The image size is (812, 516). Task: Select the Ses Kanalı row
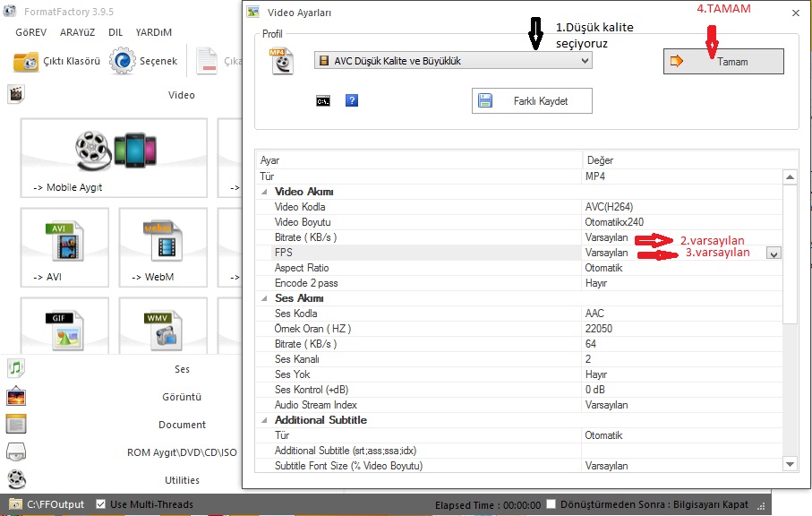click(519, 359)
